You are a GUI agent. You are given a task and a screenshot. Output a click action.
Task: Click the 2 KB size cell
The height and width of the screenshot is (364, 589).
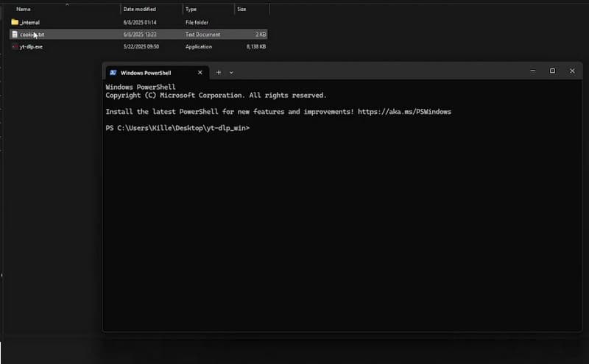click(261, 35)
